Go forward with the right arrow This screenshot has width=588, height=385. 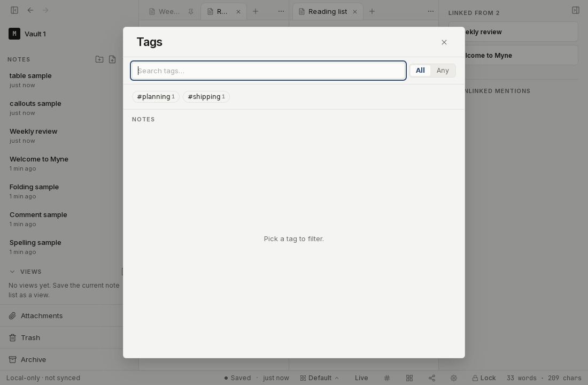(45, 10)
